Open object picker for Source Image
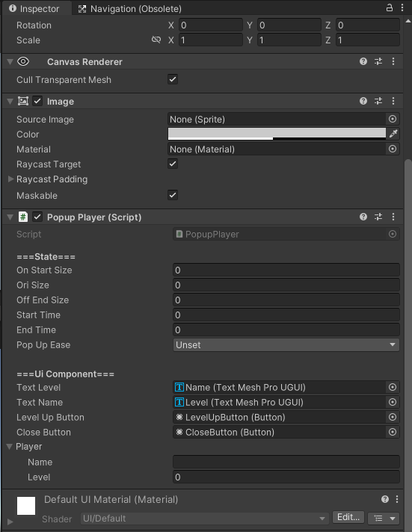This screenshot has height=532, width=412. [393, 119]
